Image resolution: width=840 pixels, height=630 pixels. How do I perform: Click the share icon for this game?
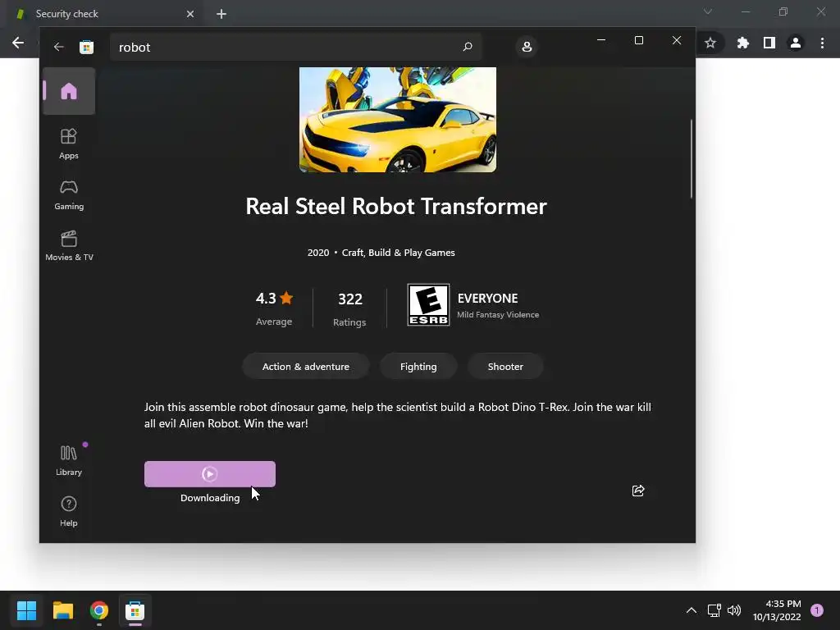(637, 491)
